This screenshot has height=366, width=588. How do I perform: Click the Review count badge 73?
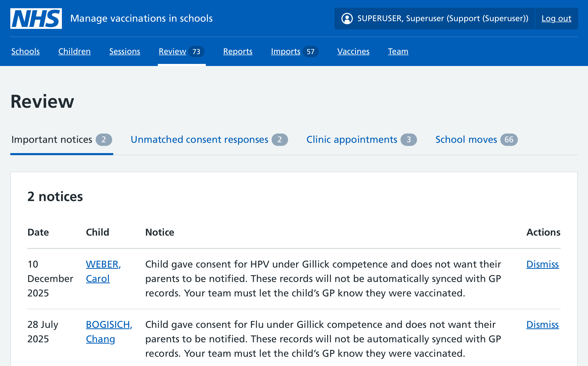(x=197, y=52)
